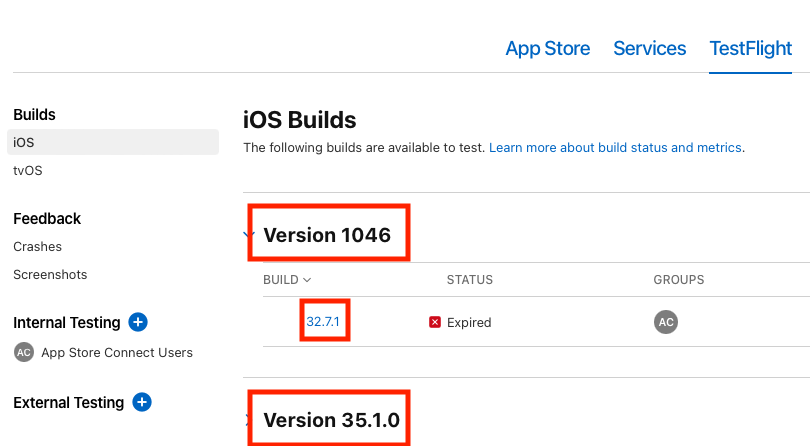Screen dimensions: 810x446
Task: Click the AC avatar beside App Store Connect Users
Action: (24, 352)
